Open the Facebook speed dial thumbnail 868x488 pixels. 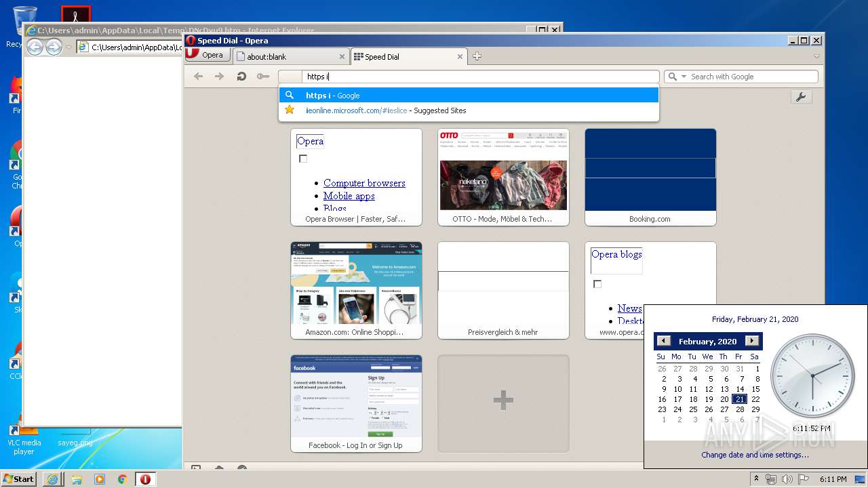point(356,403)
